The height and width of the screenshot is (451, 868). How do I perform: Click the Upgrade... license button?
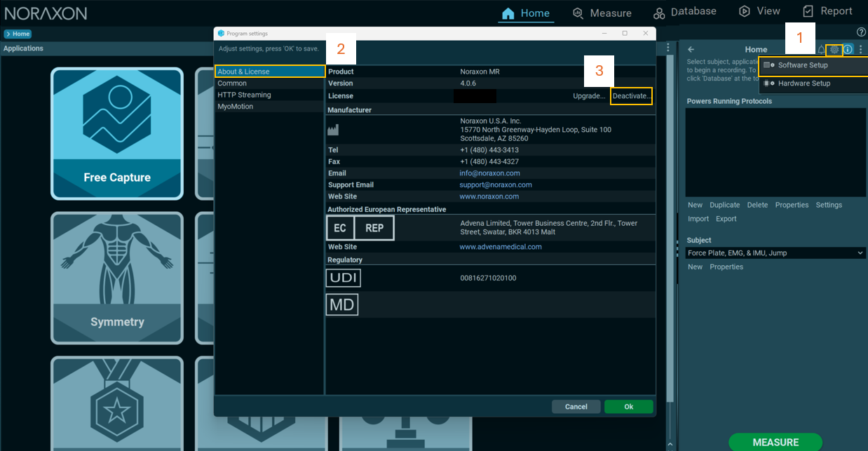[589, 96]
